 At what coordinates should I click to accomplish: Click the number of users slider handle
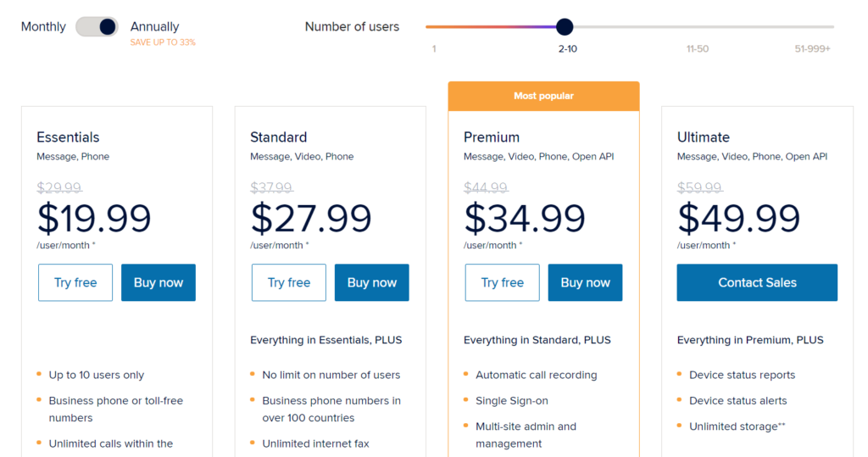[564, 26]
